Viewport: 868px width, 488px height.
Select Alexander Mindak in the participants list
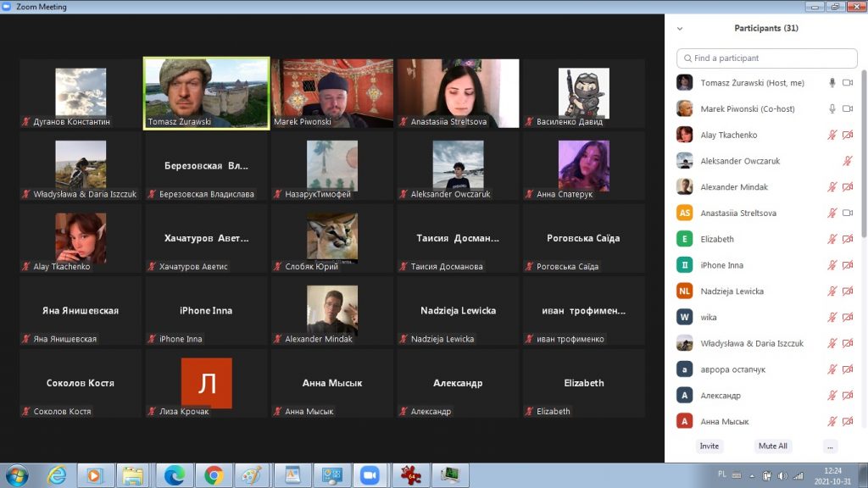pyautogui.click(x=732, y=187)
